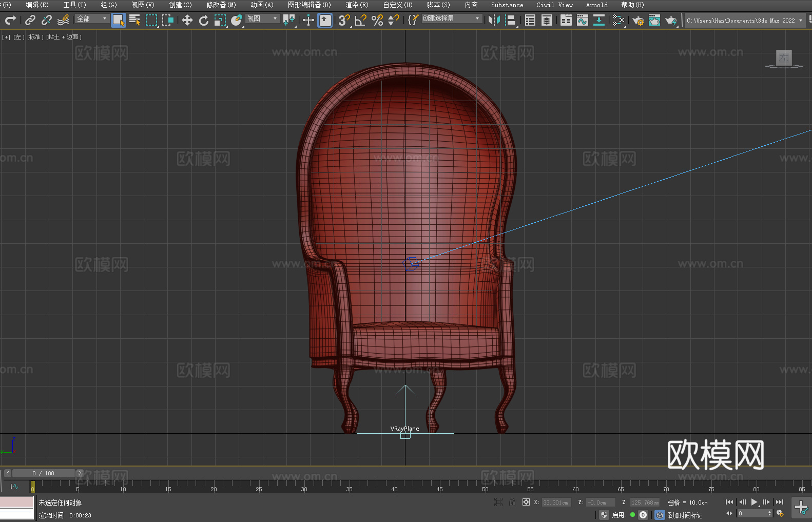
Task: Choose the Rectangular Selection Region tool
Action: click(151, 20)
